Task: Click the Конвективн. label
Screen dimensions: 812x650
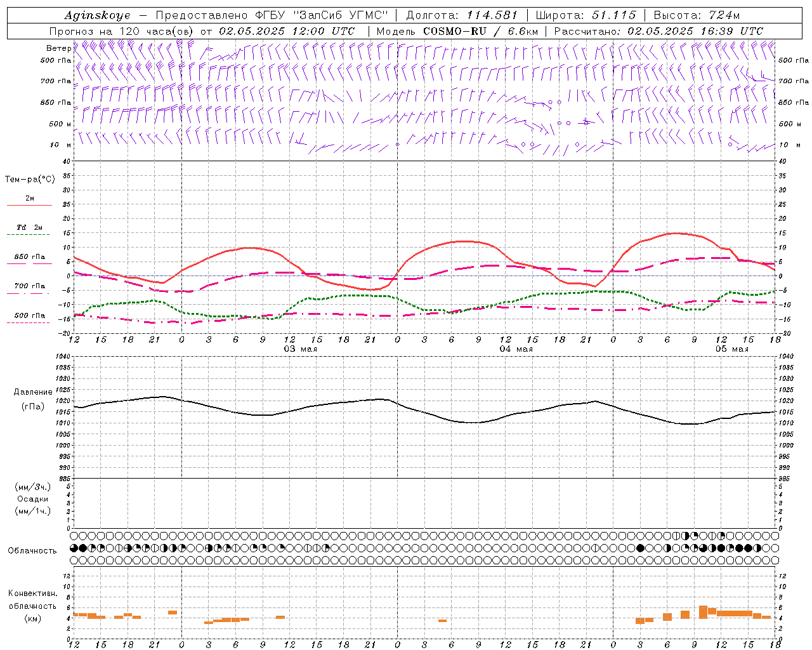Action: pos(32,594)
